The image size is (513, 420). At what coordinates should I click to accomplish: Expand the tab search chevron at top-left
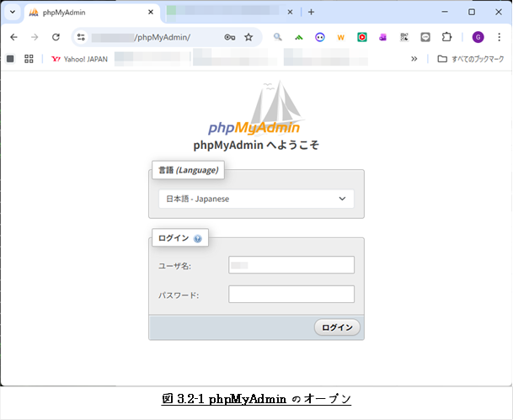coord(13,12)
